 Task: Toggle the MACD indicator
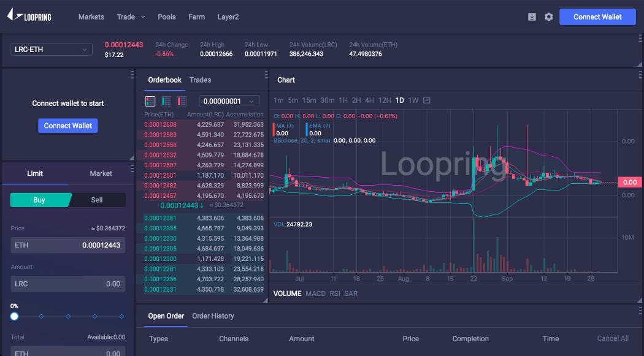point(315,294)
